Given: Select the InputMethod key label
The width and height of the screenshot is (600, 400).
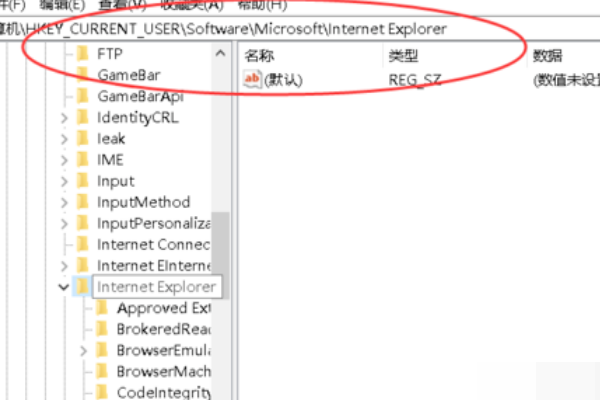Looking at the screenshot, I should click(x=143, y=202).
